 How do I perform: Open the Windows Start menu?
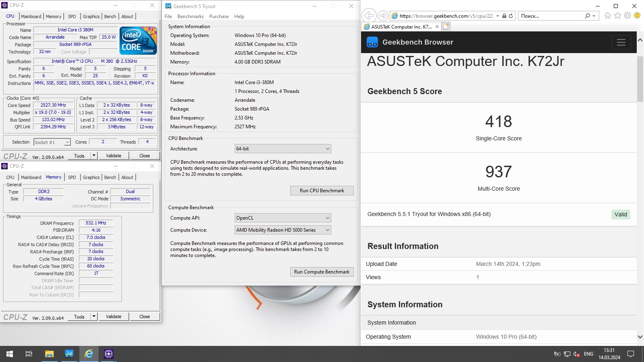pos(10,354)
